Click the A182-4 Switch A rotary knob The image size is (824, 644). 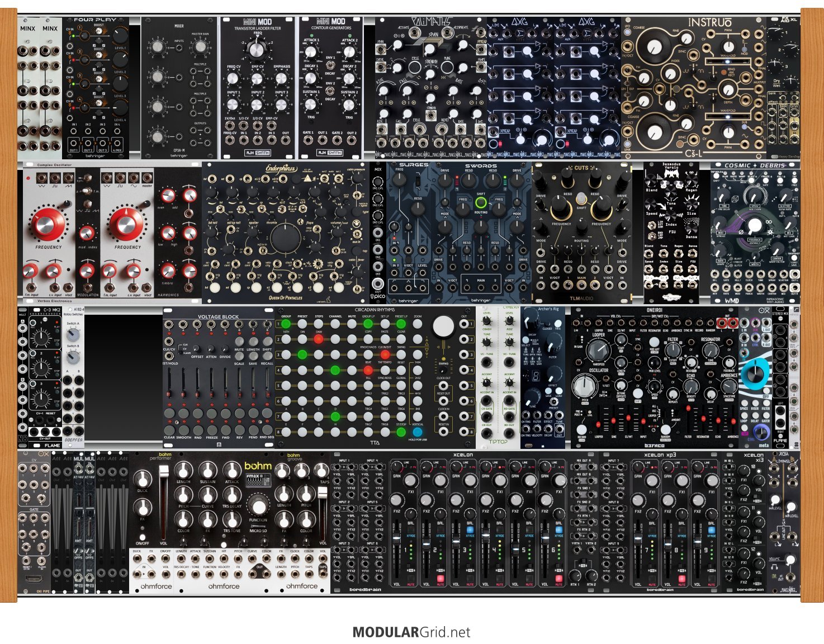(x=73, y=334)
